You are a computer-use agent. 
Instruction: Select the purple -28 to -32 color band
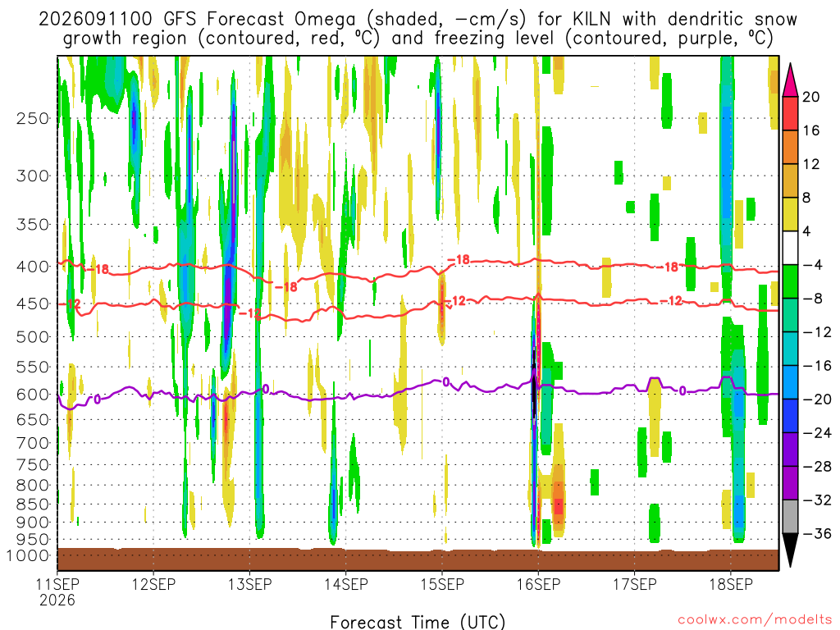[x=790, y=483]
